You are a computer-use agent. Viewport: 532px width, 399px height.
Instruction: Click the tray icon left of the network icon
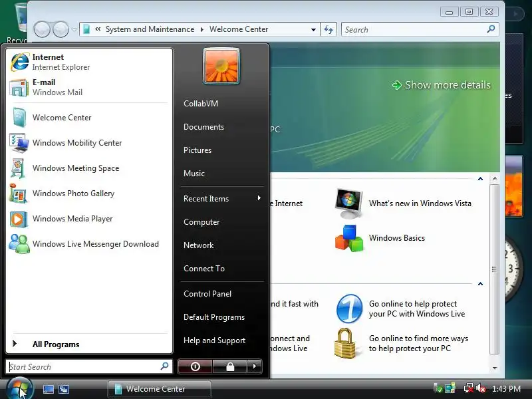(450, 388)
